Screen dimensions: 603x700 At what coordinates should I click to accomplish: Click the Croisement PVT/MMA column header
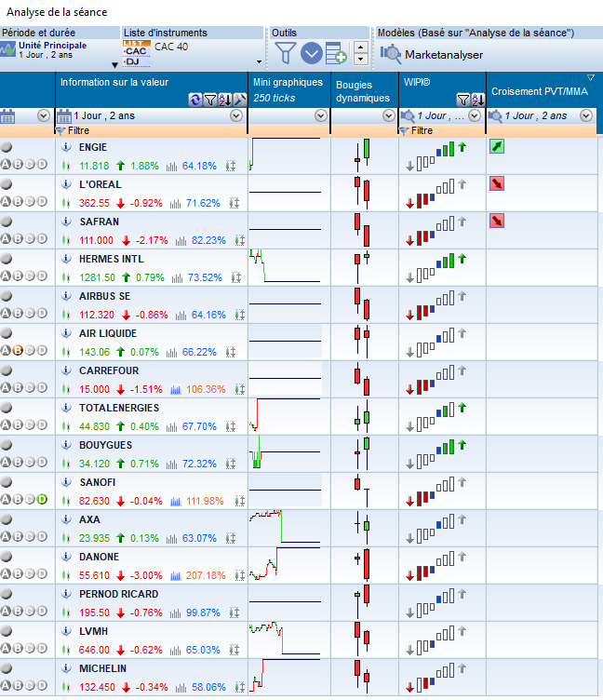tap(540, 91)
